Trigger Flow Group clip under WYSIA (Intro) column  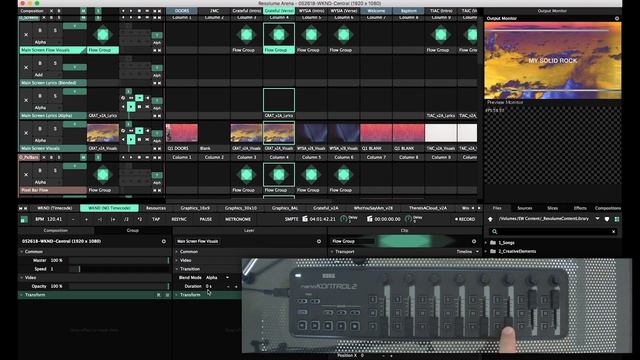tap(311, 35)
